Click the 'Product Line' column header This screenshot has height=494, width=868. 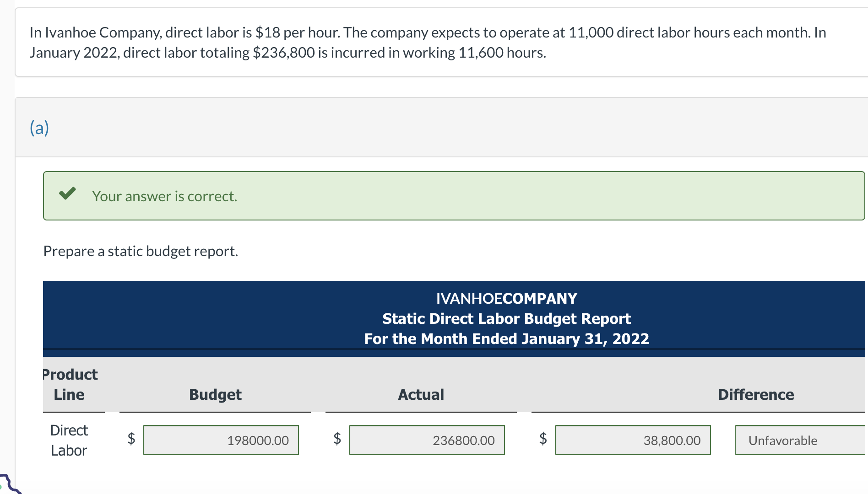point(70,384)
